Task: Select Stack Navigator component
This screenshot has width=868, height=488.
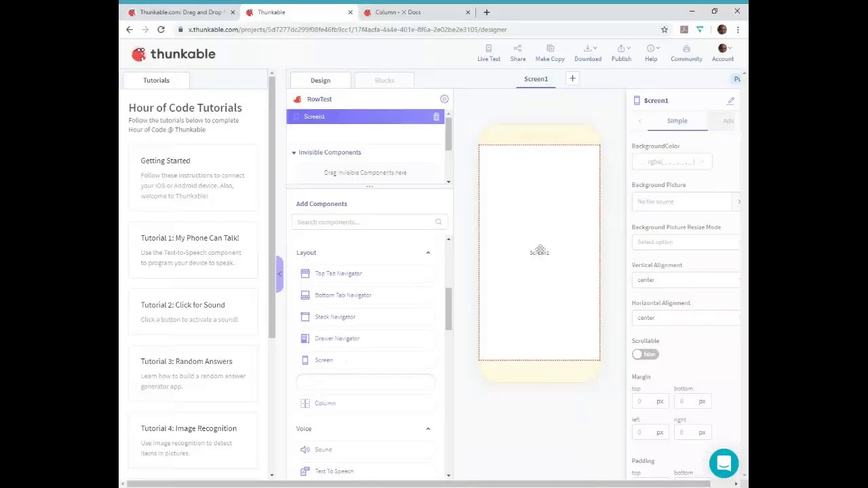Action: (x=365, y=317)
